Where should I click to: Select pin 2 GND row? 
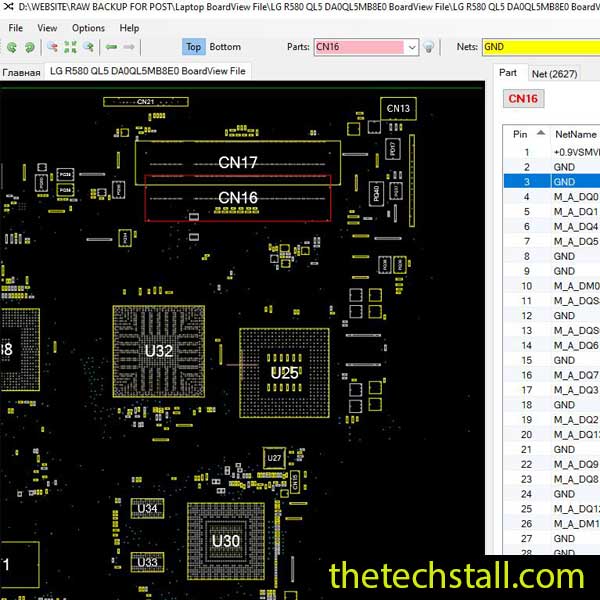click(551, 167)
